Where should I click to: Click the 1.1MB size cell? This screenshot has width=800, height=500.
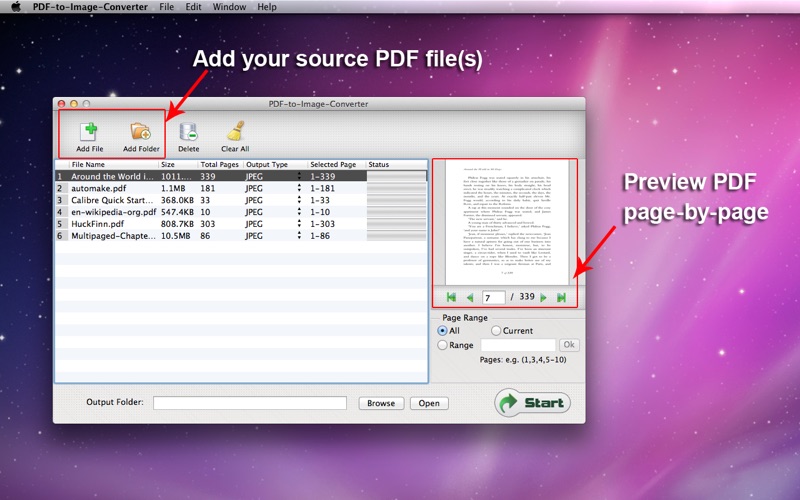point(173,188)
